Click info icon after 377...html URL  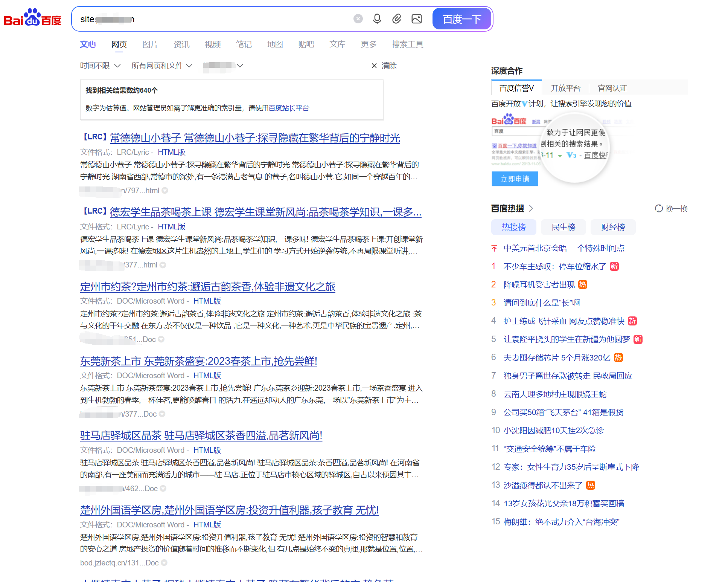[163, 265]
